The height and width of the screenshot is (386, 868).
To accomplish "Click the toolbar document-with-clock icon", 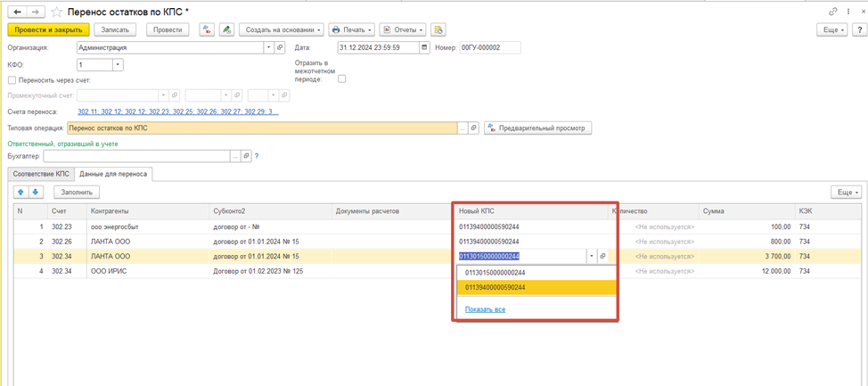I will click(x=438, y=30).
